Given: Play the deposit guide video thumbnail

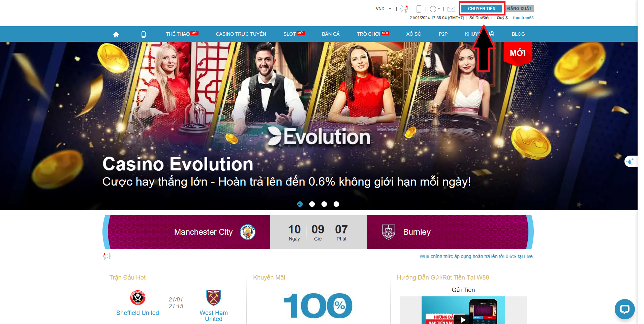Looking at the screenshot, I should (x=463, y=319).
